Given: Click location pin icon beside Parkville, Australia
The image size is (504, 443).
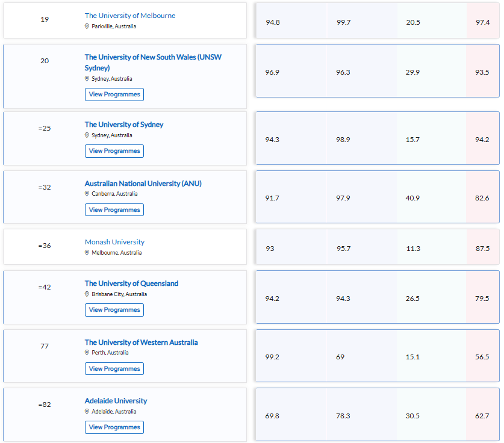Looking at the screenshot, I should [87, 26].
